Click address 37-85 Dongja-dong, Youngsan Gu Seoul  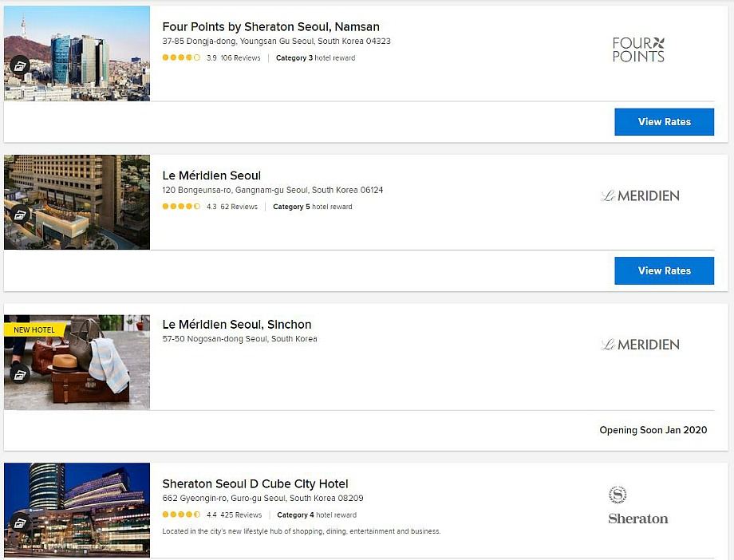point(277,41)
